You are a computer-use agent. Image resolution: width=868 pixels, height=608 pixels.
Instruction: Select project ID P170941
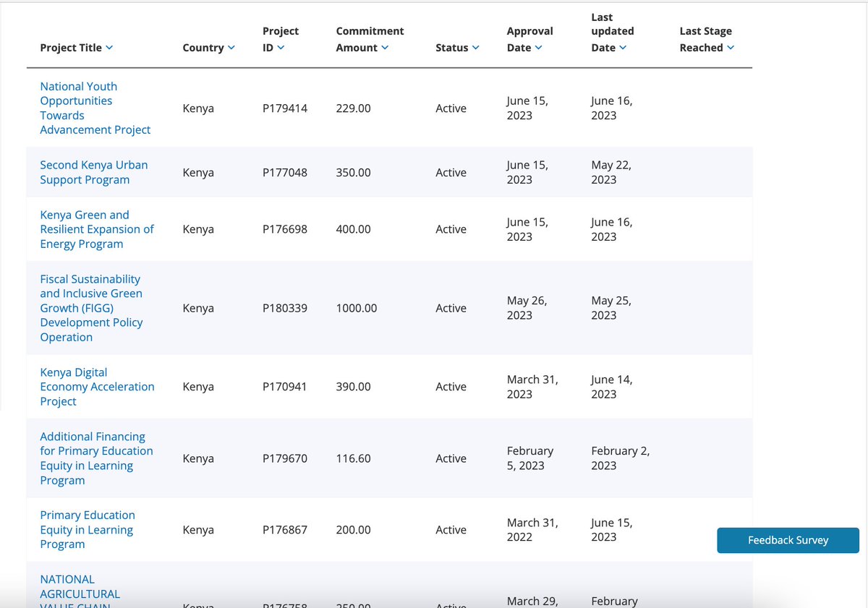click(285, 387)
